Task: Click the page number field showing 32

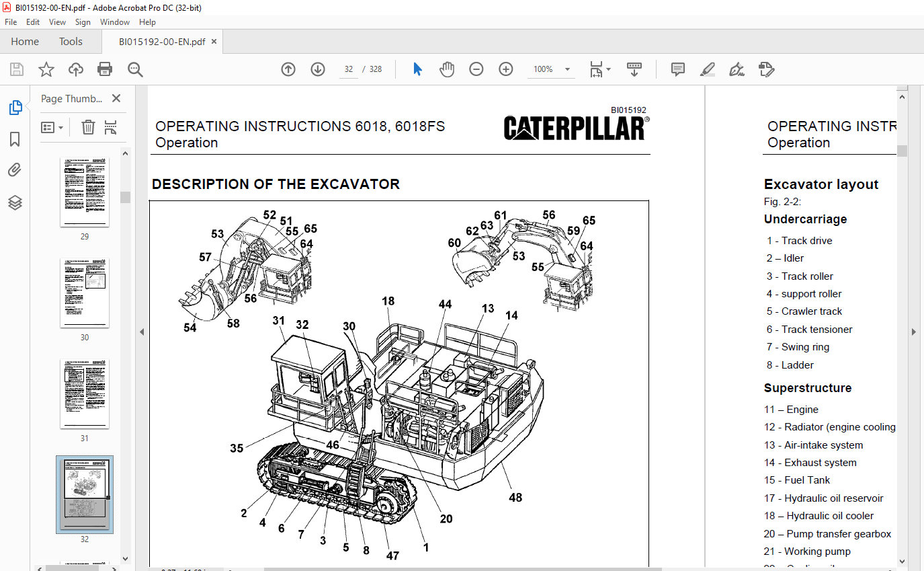Action: point(348,69)
